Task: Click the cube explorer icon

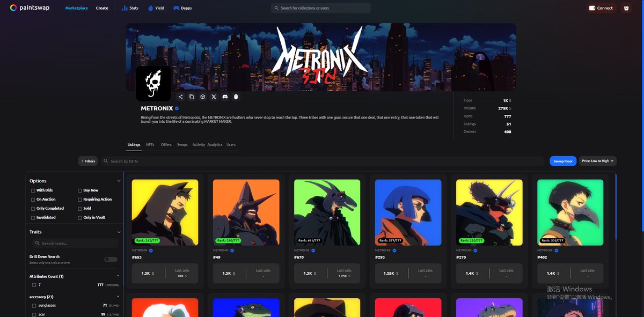Action: coord(202,97)
